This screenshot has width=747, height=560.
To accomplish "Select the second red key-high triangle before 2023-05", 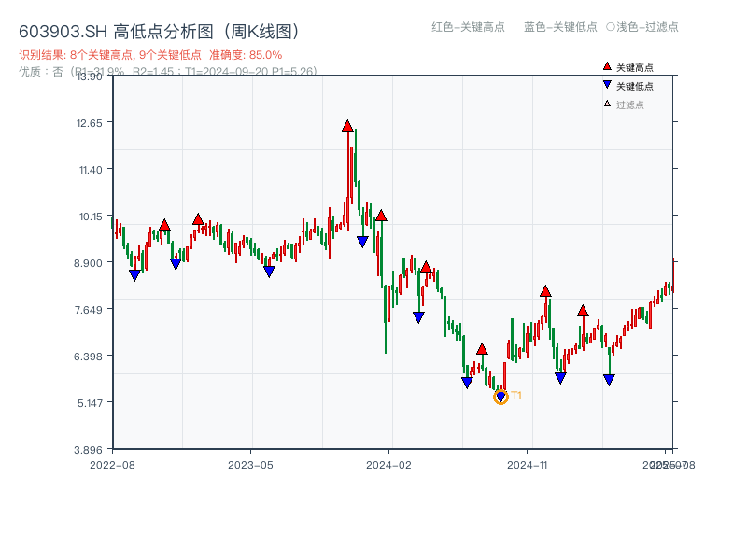I will click(198, 219).
